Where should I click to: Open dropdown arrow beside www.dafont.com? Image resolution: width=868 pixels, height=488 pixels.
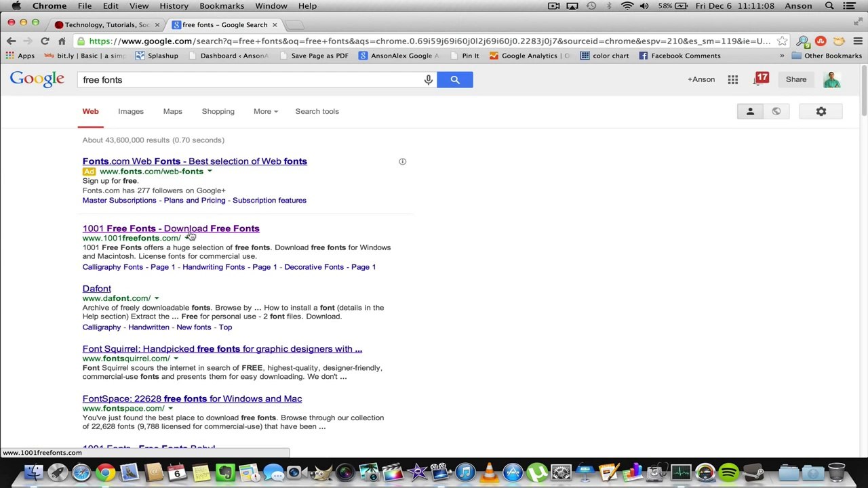[x=157, y=298]
